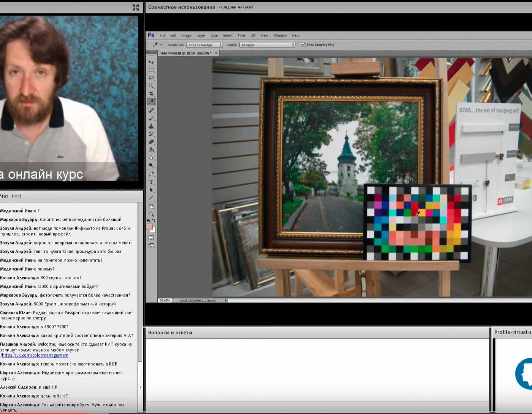Select the Hand tool
This screenshot has height=414, width=532.
pos(151,206)
